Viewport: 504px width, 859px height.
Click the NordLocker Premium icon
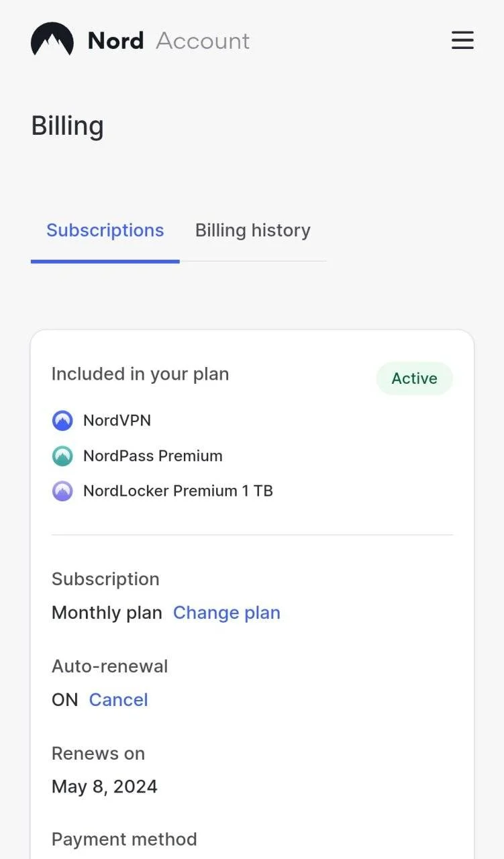62,491
